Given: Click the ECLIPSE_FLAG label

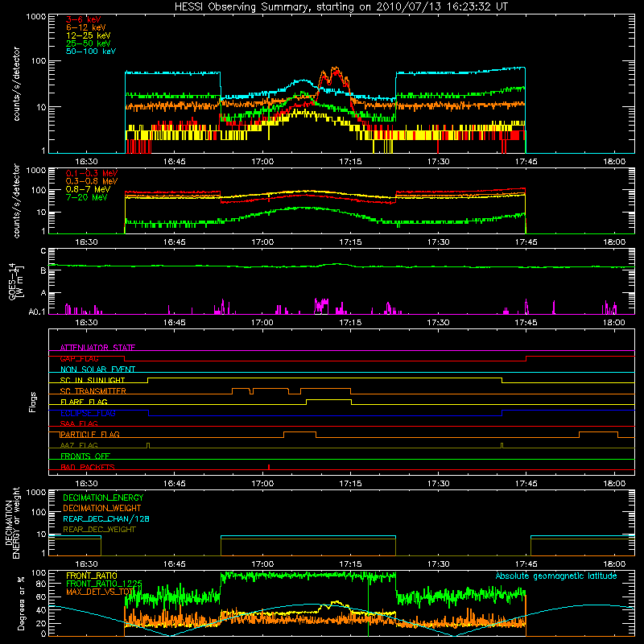Looking at the screenshot, I should tap(88, 413).
